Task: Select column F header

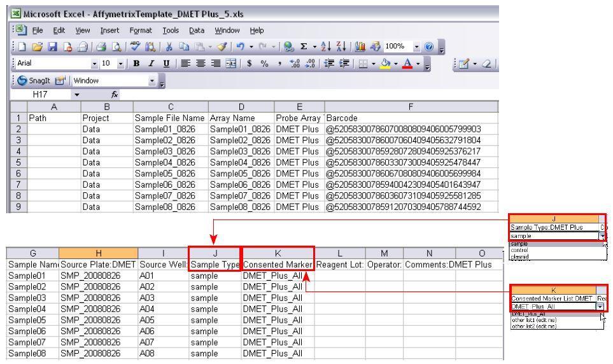Action: click(x=411, y=107)
